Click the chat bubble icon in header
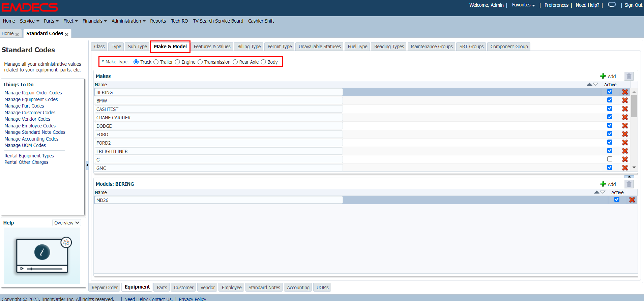The height and width of the screenshot is (301, 644). [x=612, y=5]
